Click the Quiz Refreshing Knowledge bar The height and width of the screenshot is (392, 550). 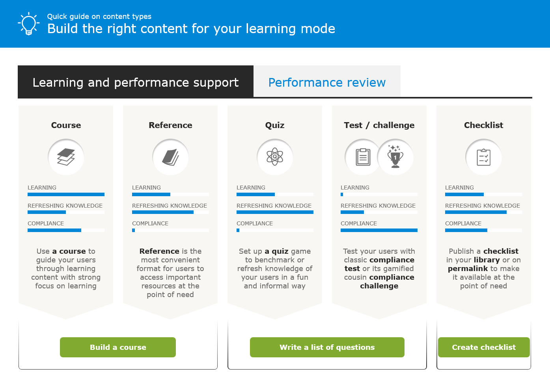point(275,212)
